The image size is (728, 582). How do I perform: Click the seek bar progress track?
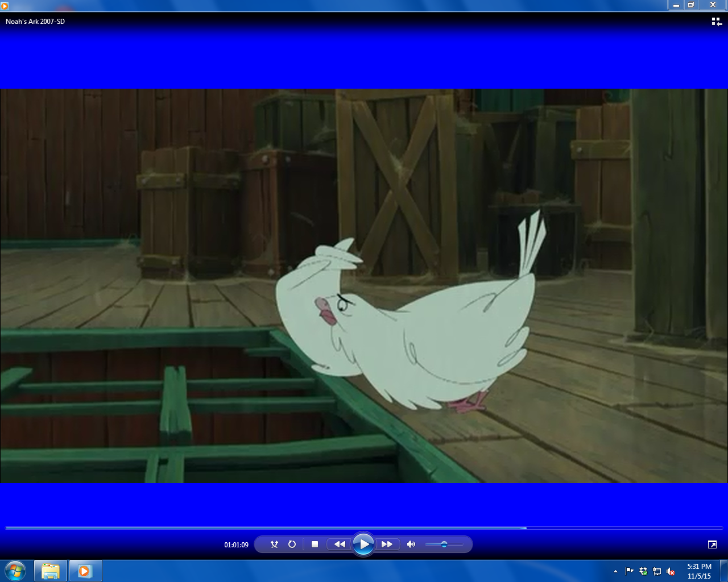(364, 528)
